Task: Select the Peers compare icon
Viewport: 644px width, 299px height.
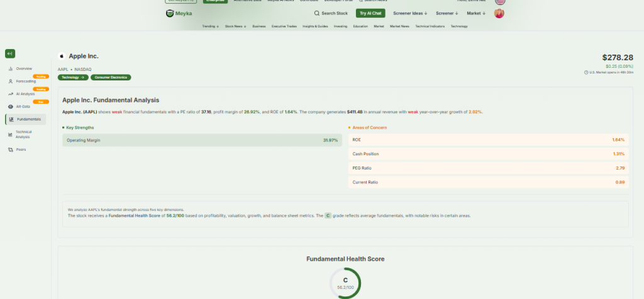Action: tap(11, 149)
